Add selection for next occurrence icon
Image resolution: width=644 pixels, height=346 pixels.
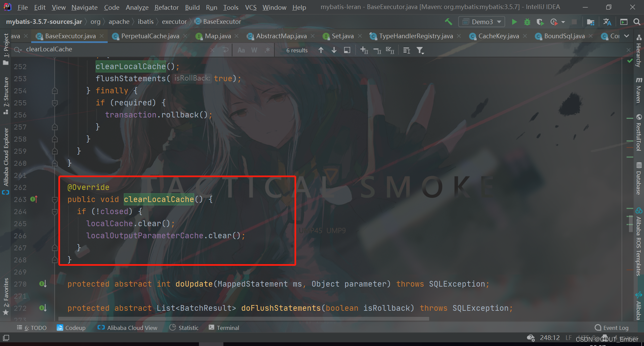(x=364, y=50)
